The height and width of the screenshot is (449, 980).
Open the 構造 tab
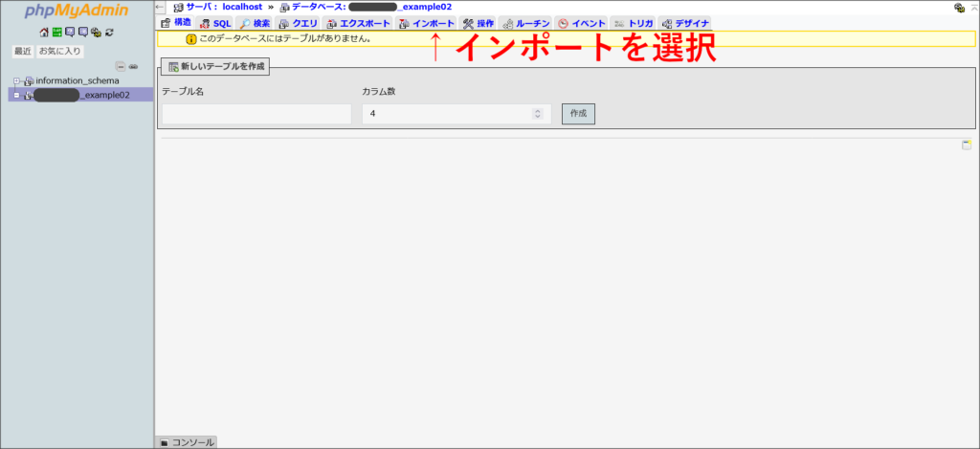[x=176, y=23]
